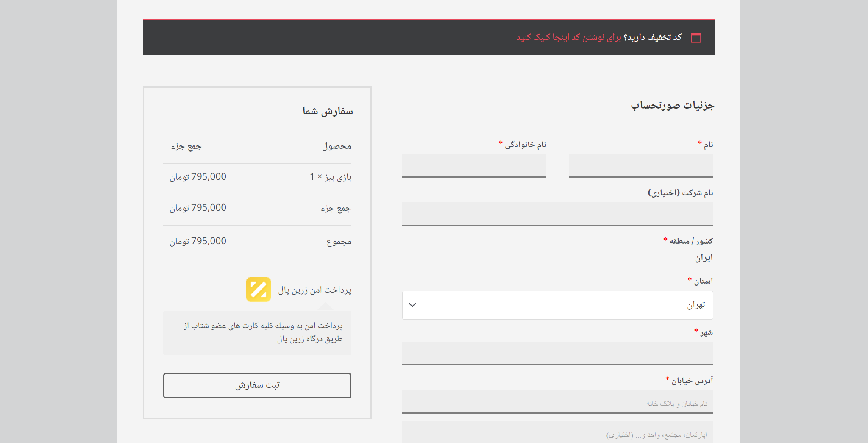The height and width of the screenshot is (443, 868).
Task: Click the yellow Zarinpal logo icon
Action: [258, 290]
